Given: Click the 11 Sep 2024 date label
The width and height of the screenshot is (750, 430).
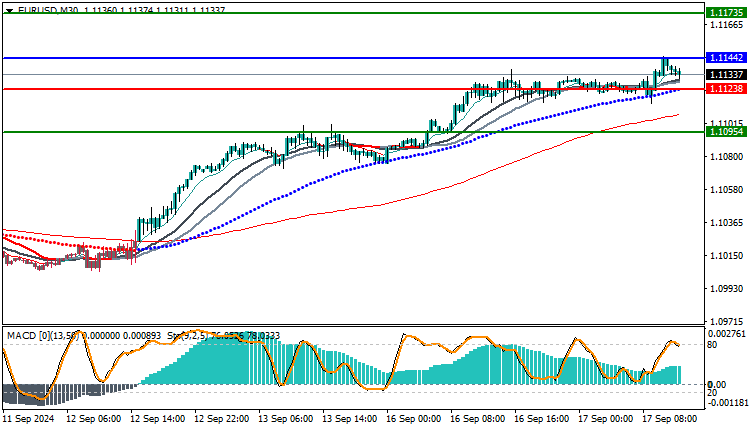Looking at the screenshot, I should pyautogui.click(x=29, y=419).
